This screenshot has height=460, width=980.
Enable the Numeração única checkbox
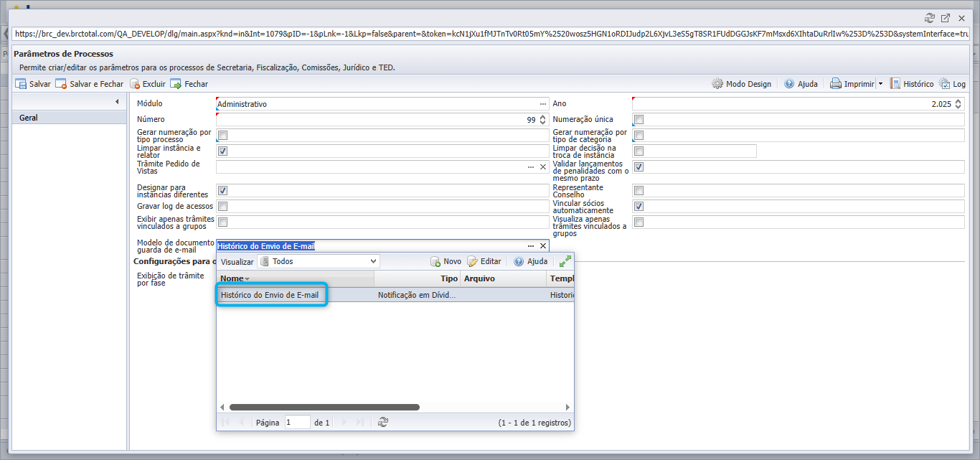639,120
